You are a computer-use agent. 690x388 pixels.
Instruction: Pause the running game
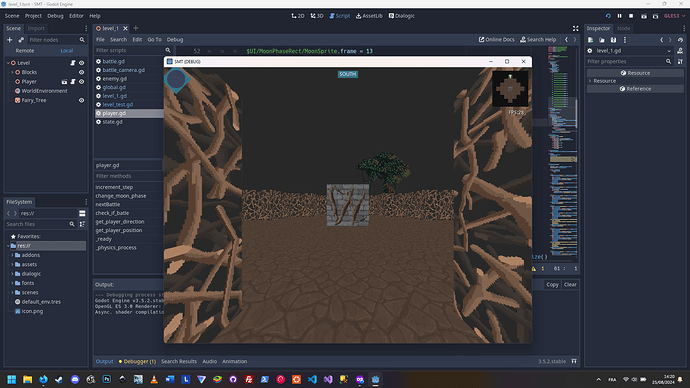tap(620, 16)
